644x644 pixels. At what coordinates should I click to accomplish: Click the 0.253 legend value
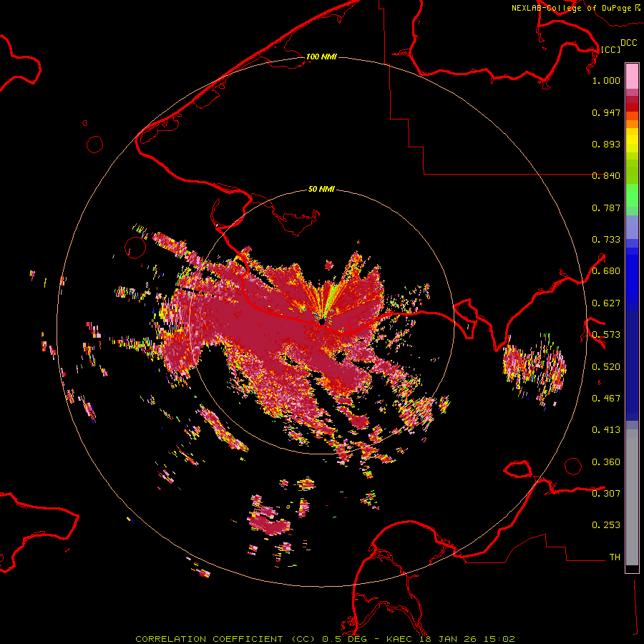606,525
